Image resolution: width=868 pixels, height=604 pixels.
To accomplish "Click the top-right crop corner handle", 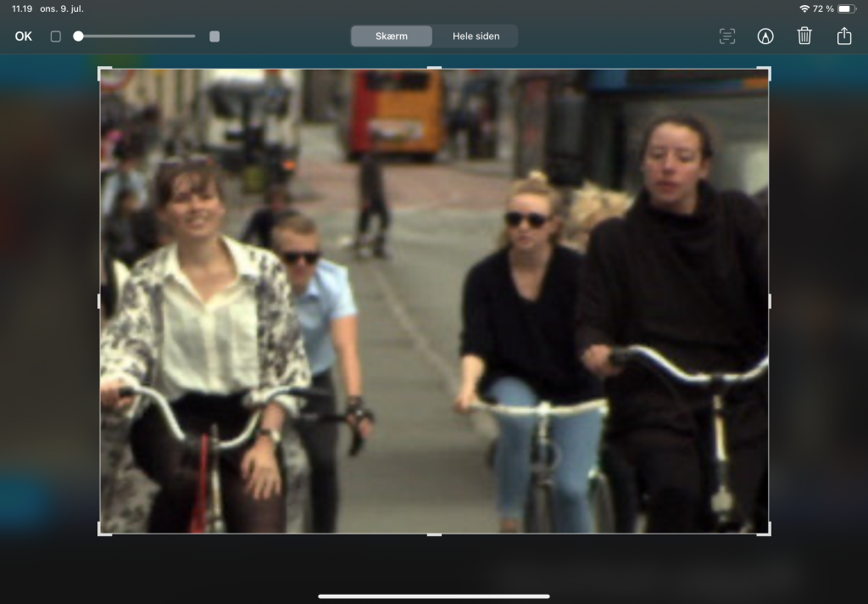I will tap(768, 70).
